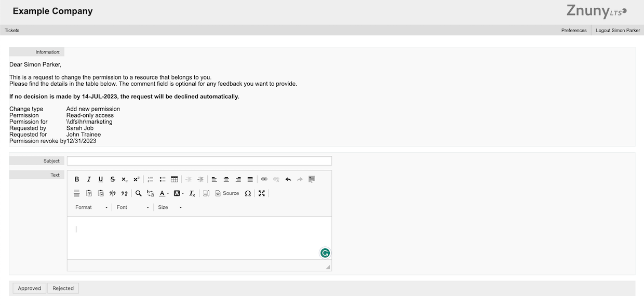Open the text color picker
Screen dimensions: 644x305
point(164,193)
